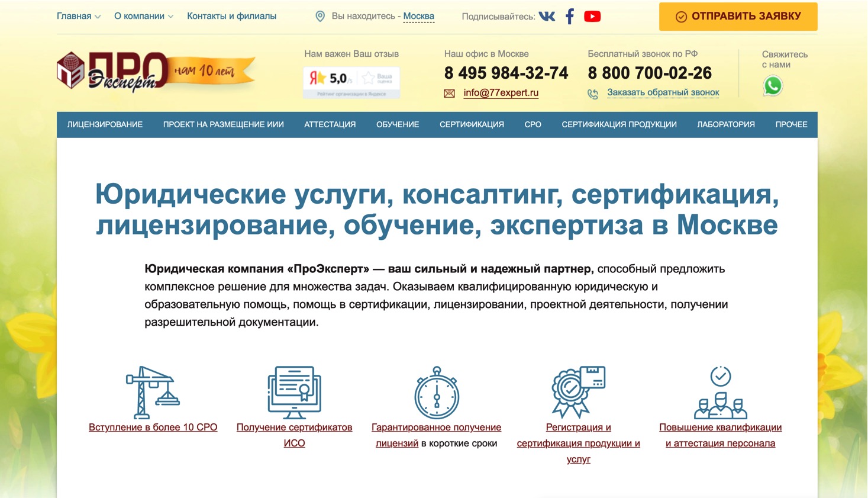Click the email envelope icon

(x=448, y=93)
